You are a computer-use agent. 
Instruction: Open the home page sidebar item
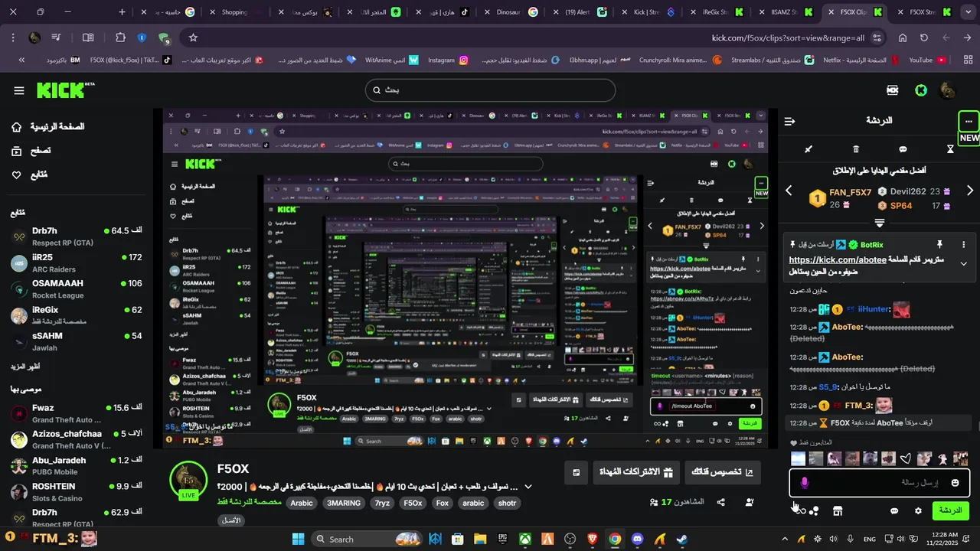click(47, 126)
